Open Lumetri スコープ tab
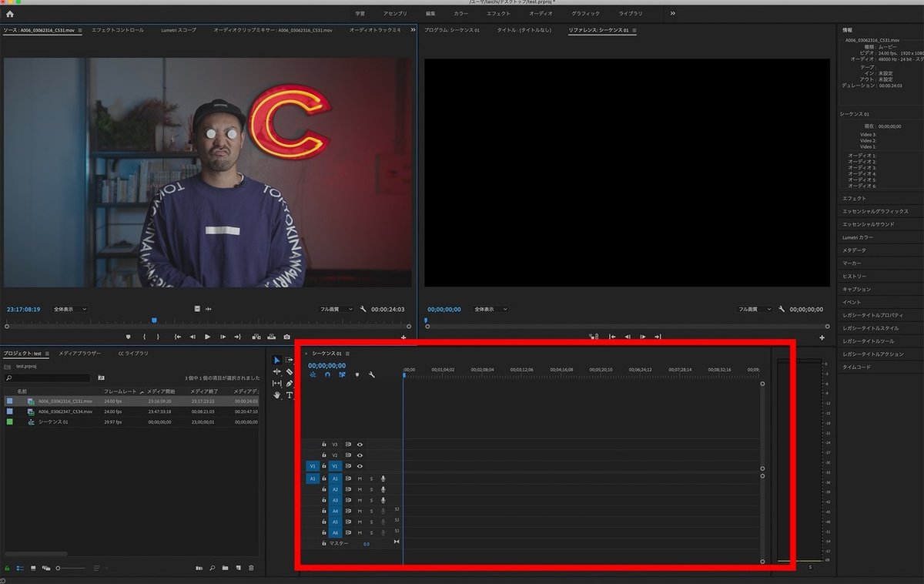 coord(179,30)
